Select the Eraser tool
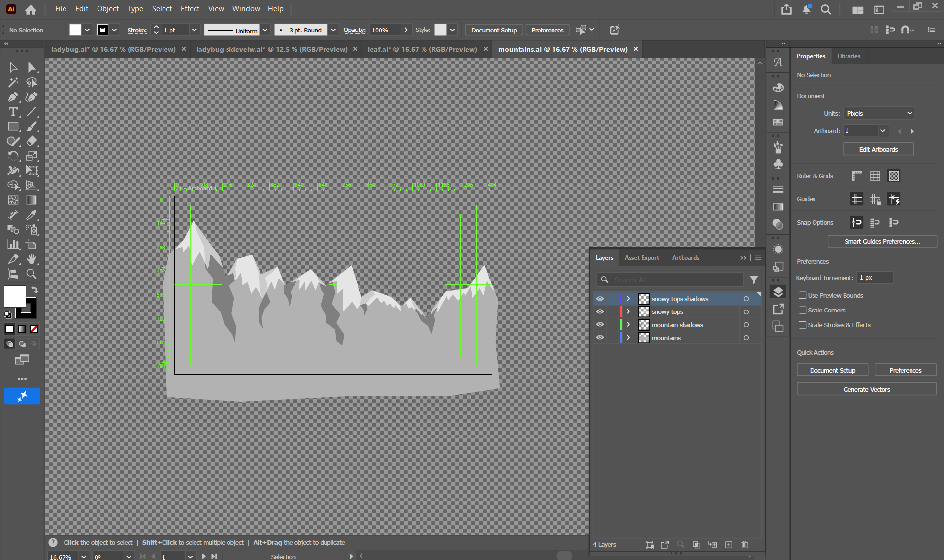This screenshot has width=944, height=560. 32,141
